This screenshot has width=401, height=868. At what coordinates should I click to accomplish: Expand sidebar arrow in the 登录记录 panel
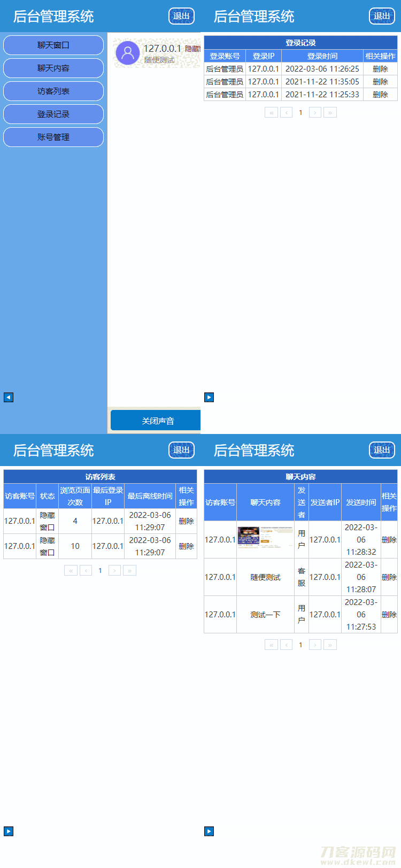pyautogui.click(x=209, y=397)
